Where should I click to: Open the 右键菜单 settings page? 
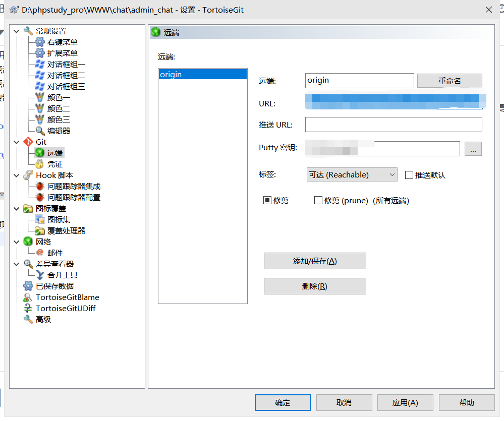63,42
